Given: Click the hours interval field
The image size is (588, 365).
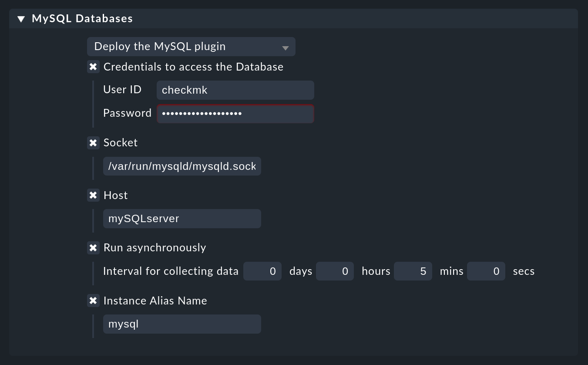Looking at the screenshot, I should click(335, 271).
